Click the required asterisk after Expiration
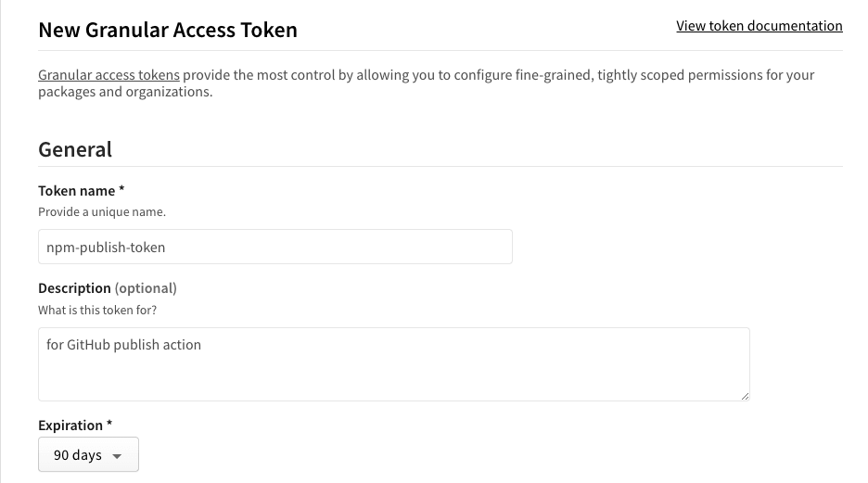The width and height of the screenshot is (868, 483). coord(109,424)
